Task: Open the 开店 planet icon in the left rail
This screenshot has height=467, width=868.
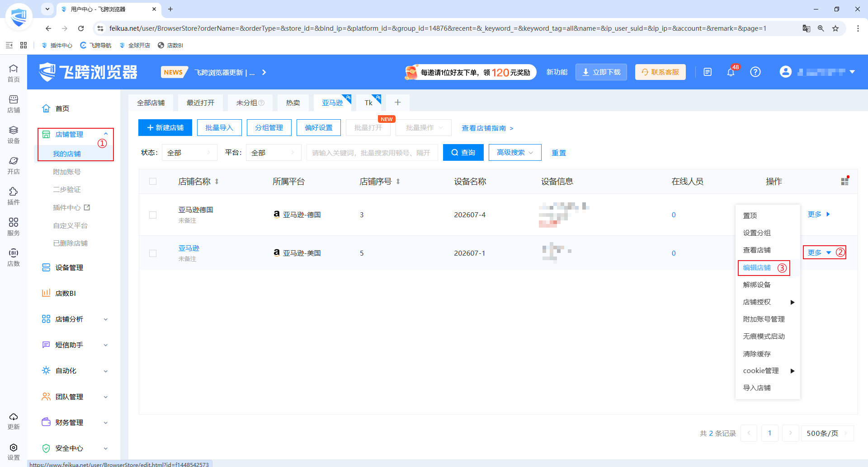Action: point(14,165)
